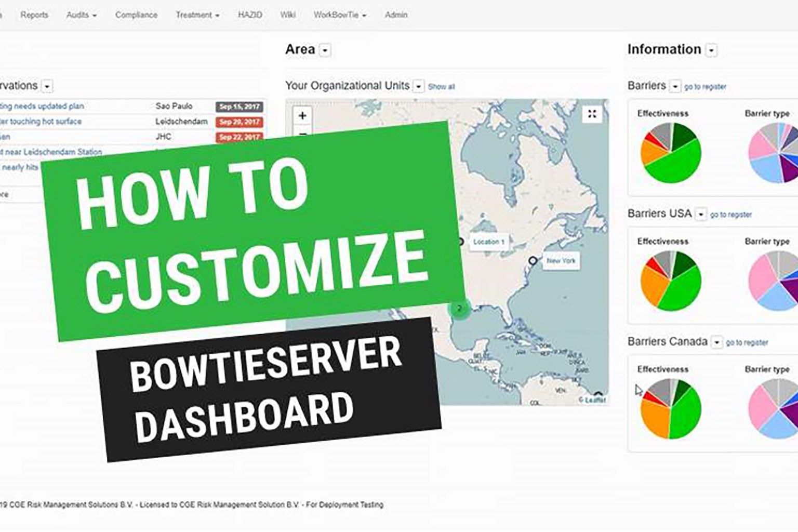798x532 pixels.
Task: Click Show all organizational units link
Action: click(x=441, y=87)
